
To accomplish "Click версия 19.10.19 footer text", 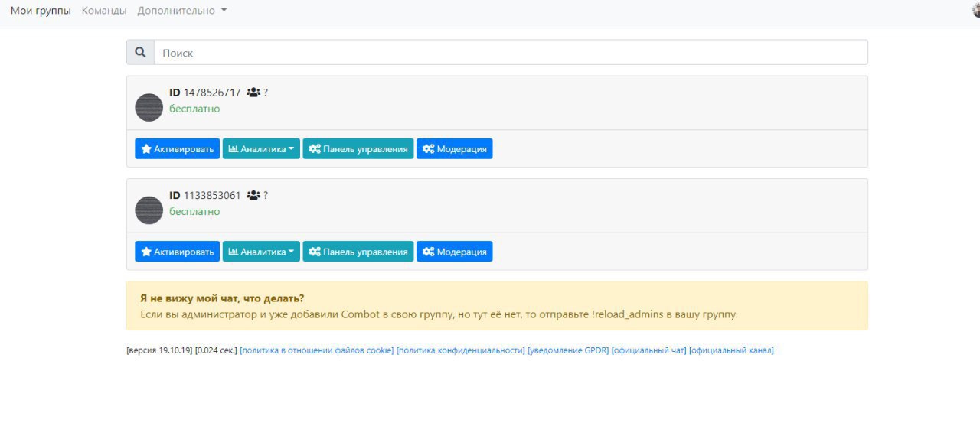I will [x=159, y=350].
